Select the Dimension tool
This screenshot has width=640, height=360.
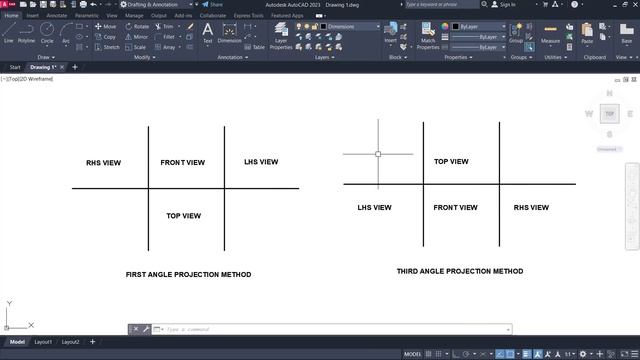click(229, 33)
